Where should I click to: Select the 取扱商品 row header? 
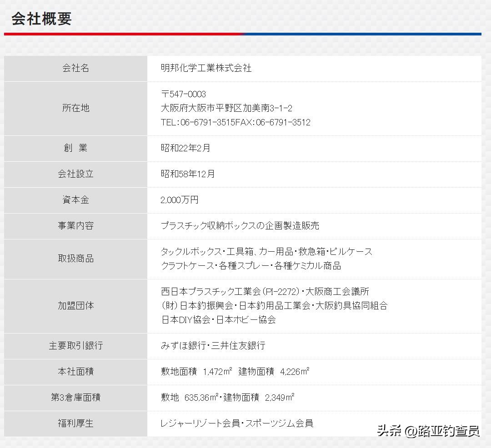(75, 259)
